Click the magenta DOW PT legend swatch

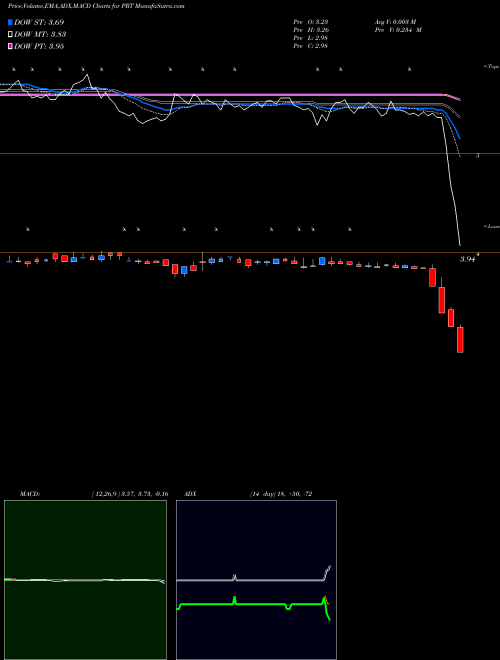coord(11,46)
